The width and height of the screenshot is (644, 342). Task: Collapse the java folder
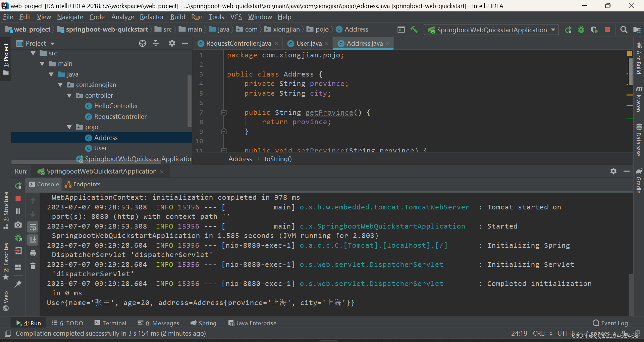pos(51,75)
